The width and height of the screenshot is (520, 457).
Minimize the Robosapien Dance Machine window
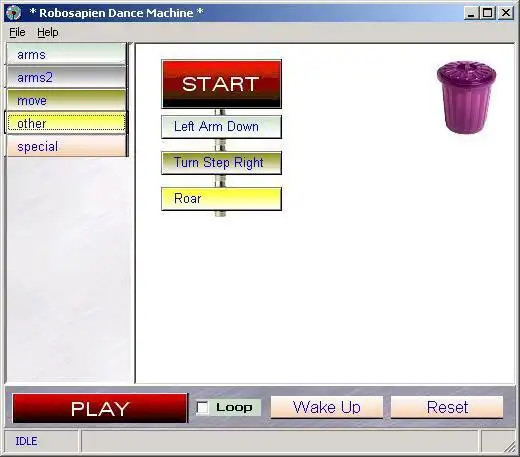471,13
